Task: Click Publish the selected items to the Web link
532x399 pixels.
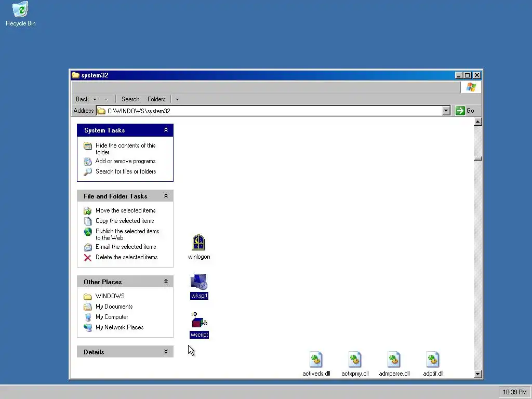Action: (127, 234)
